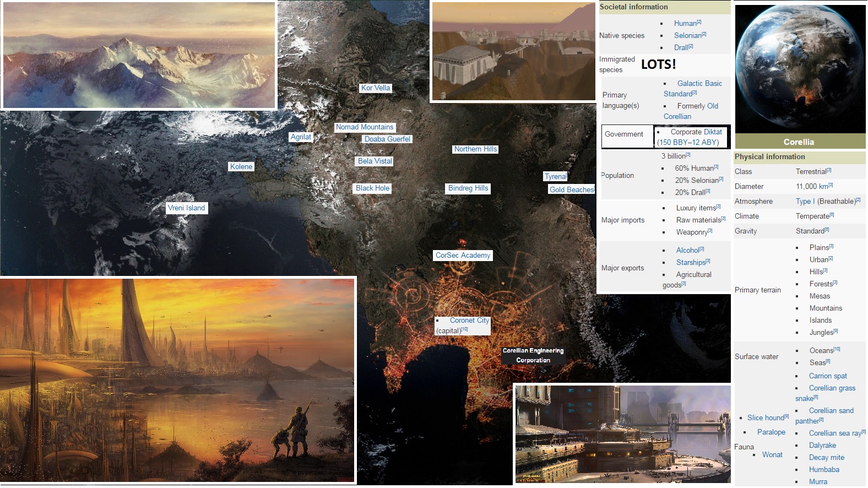This screenshot has width=868, height=488.
Task: Click the CorSec Academy map label
Action: pyautogui.click(x=463, y=256)
